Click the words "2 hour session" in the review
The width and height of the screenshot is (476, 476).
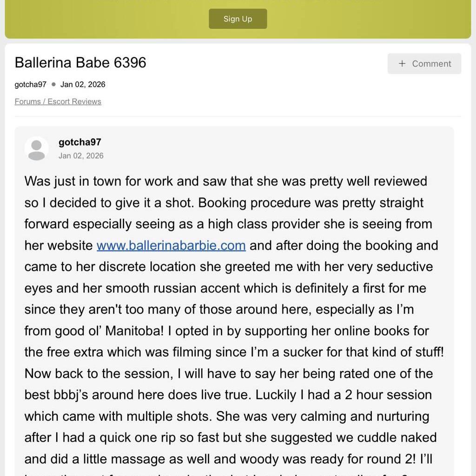380,395
